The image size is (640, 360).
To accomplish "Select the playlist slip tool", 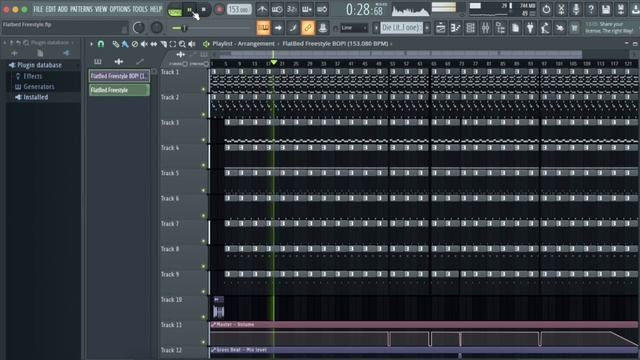I will [153, 44].
